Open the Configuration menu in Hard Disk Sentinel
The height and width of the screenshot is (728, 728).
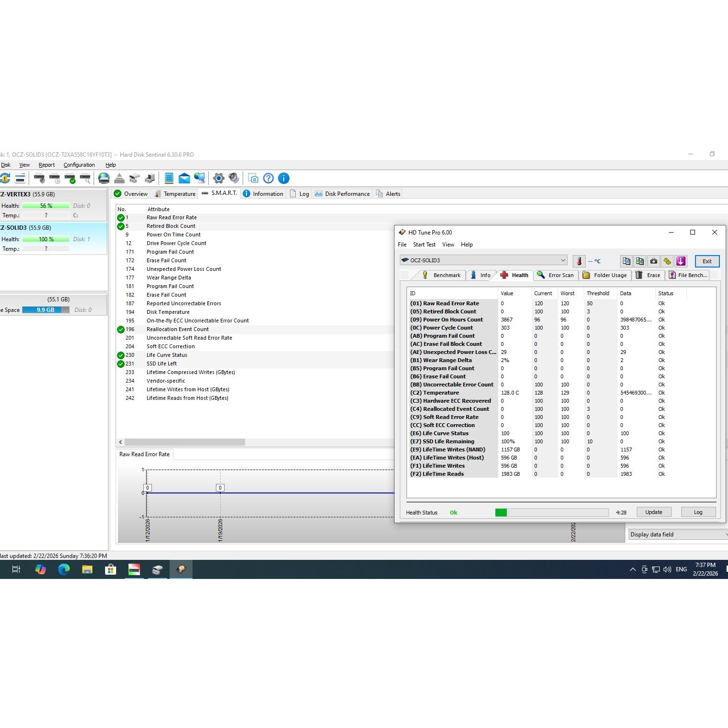click(79, 165)
